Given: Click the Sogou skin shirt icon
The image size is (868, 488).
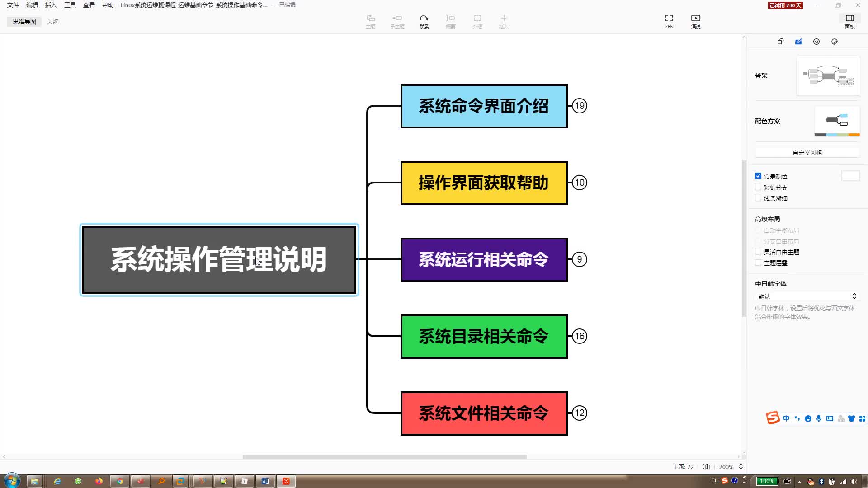Looking at the screenshot, I should 851,418.
